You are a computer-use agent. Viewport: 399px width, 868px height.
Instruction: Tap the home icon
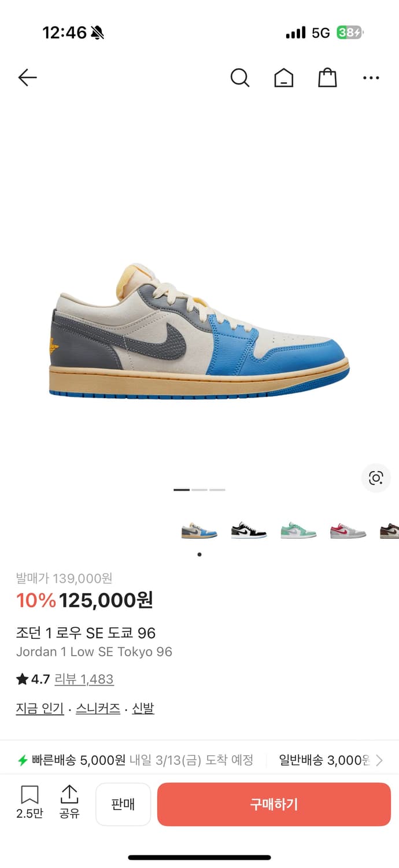(283, 78)
